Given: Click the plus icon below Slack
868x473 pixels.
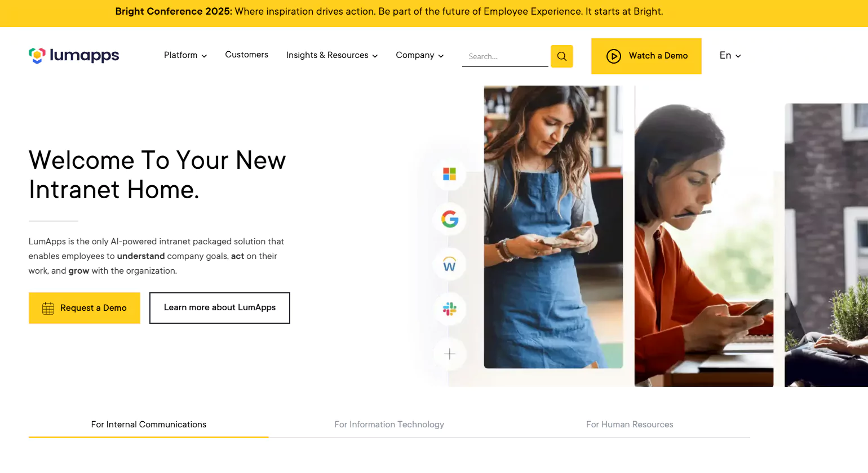Looking at the screenshot, I should (449, 354).
